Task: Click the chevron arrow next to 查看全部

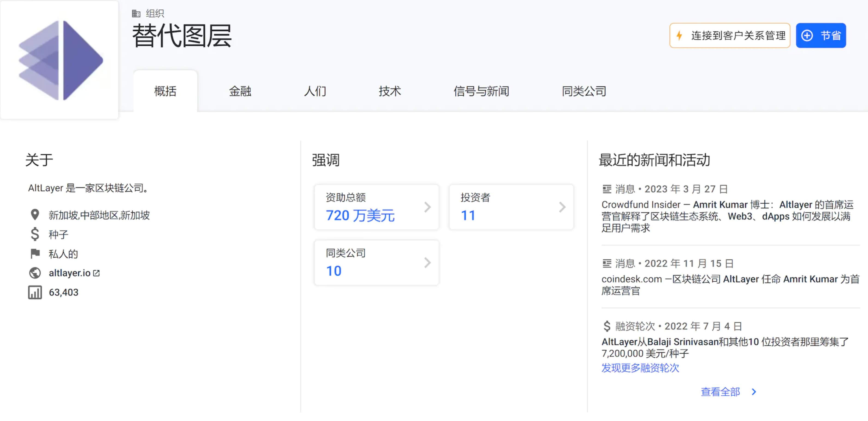Action: click(754, 392)
